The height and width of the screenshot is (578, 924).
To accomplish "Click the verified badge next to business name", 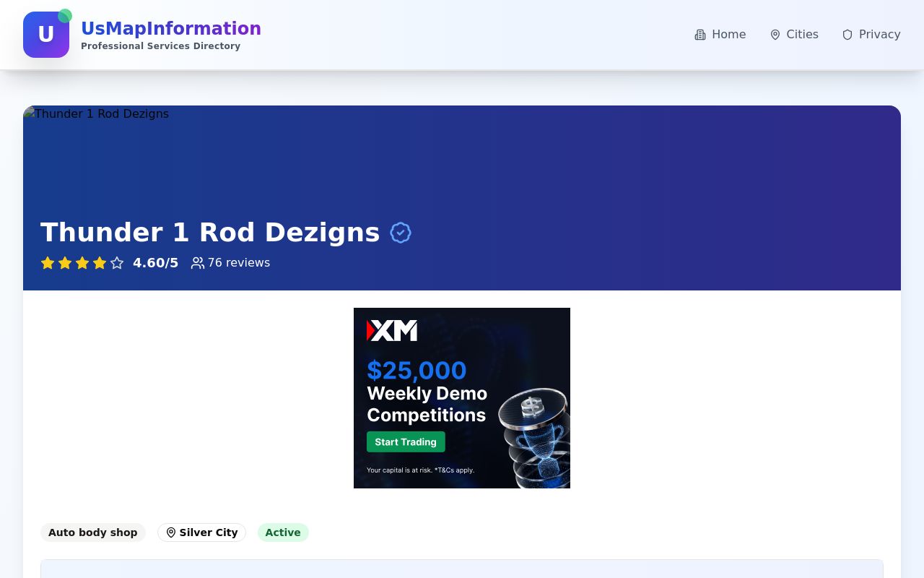I will pyautogui.click(x=401, y=233).
